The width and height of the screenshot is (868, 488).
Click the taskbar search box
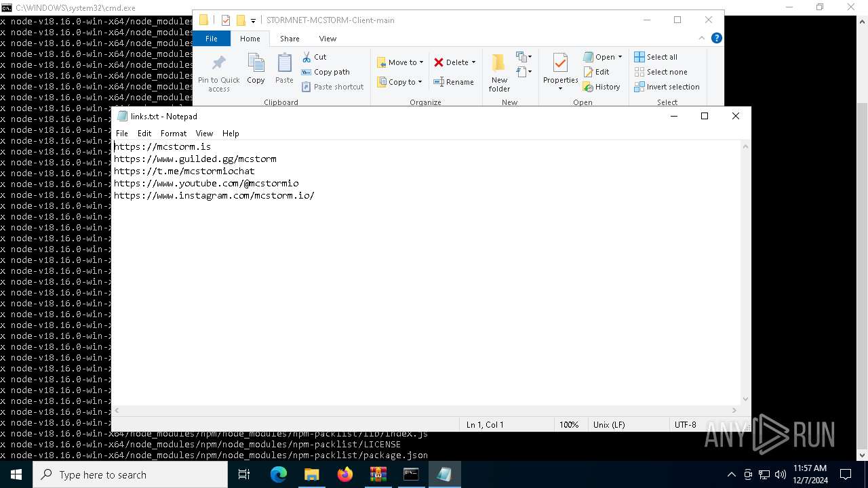click(x=130, y=474)
